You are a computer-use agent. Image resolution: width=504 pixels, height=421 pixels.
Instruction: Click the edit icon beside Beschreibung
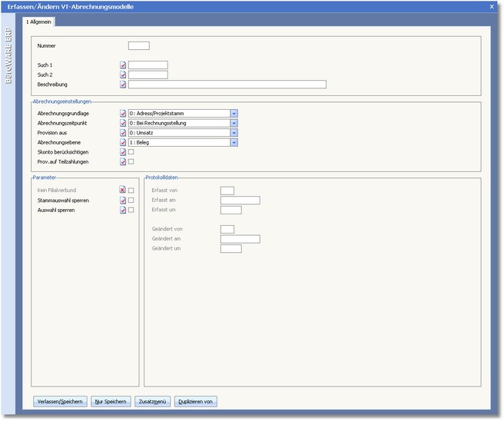(123, 85)
